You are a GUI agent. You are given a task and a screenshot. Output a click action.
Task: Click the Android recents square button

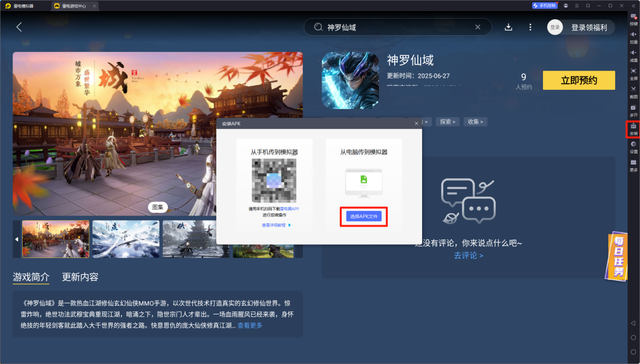tap(633, 351)
